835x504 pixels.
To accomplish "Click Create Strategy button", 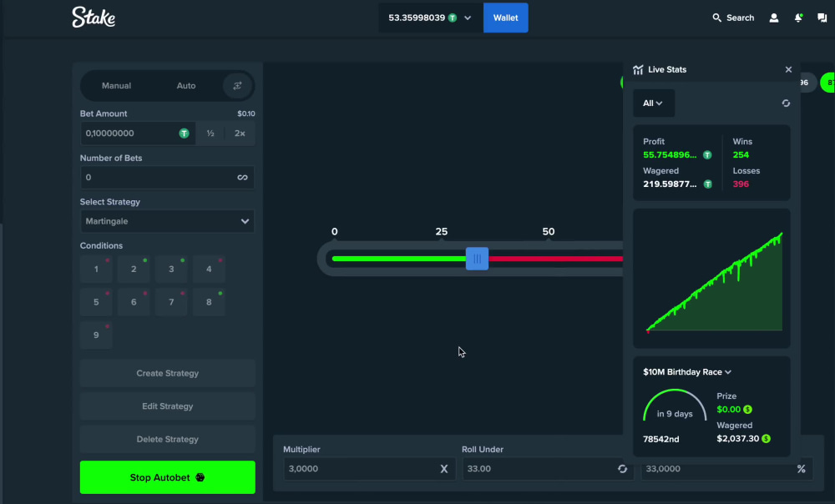I will coord(167,373).
